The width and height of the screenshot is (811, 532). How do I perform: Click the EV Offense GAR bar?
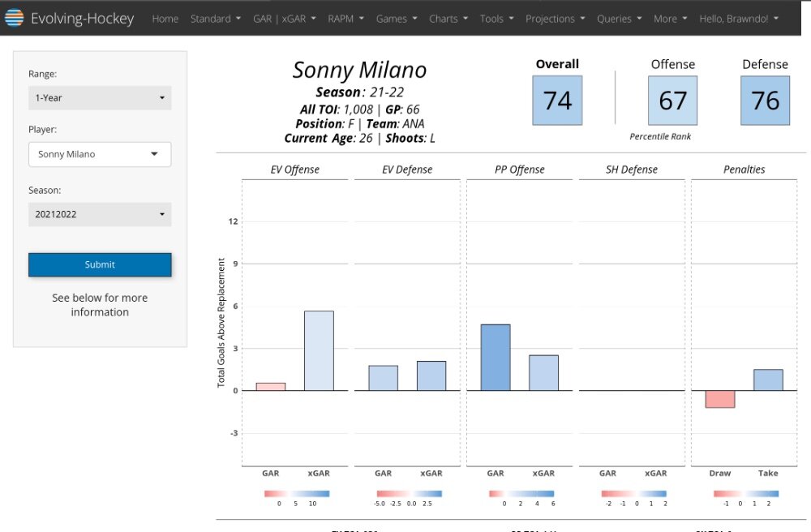click(271, 387)
